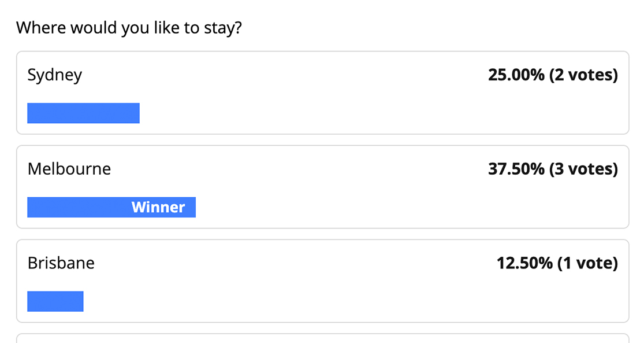Click the unfilled track right of Brisbane's bar
Image resolution: width=644 pixels, height=343 pixels.
coord(347,301)
